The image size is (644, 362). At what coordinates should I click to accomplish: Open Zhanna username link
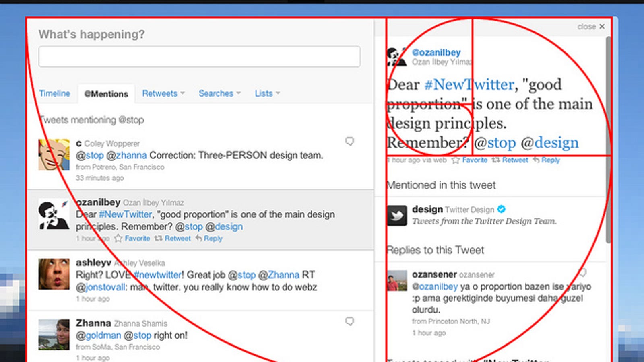[x=93, y=323]
